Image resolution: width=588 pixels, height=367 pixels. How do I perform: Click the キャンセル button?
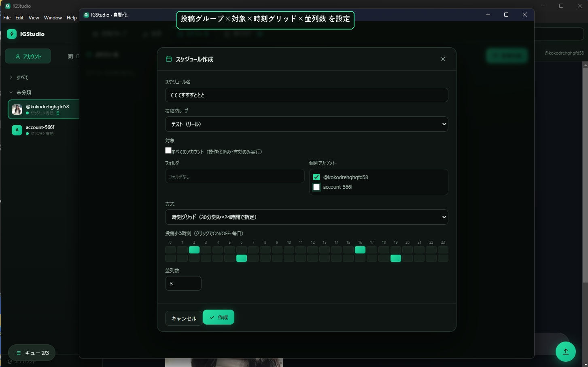tap(184, 318)
